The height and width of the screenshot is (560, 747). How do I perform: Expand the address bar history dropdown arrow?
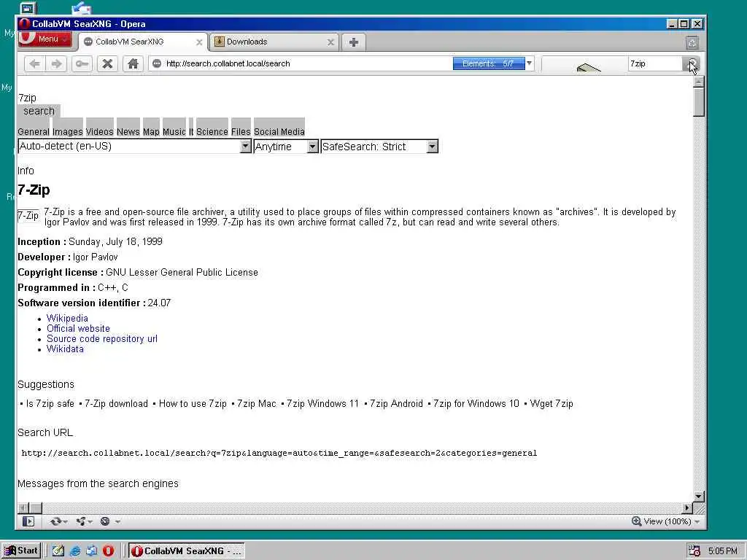(529, 63)
